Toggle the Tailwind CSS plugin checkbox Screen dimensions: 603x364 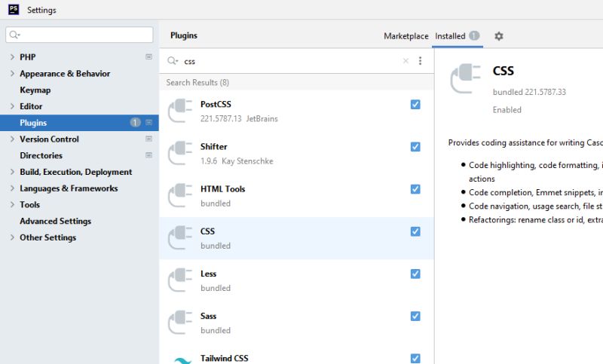[x=415, y=358]
